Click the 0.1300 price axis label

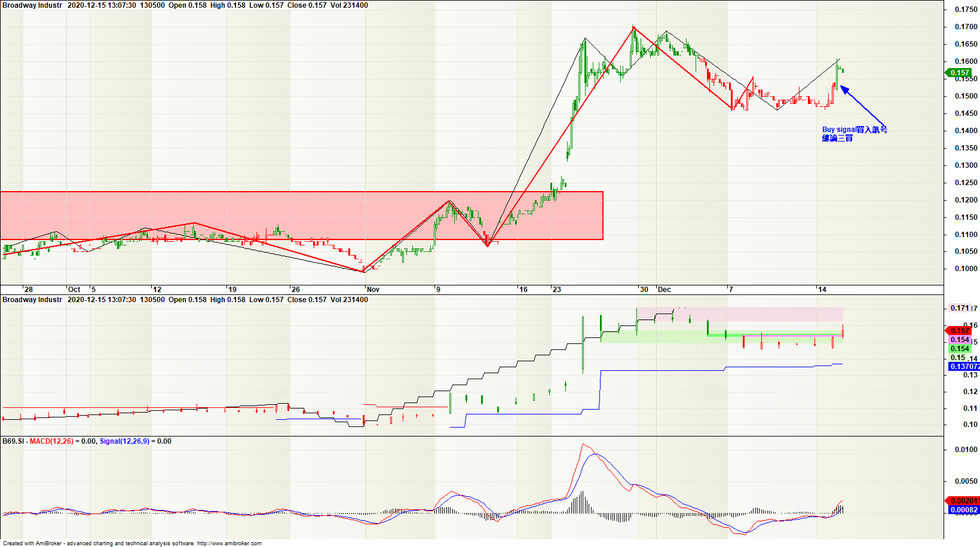click(966, 165)
